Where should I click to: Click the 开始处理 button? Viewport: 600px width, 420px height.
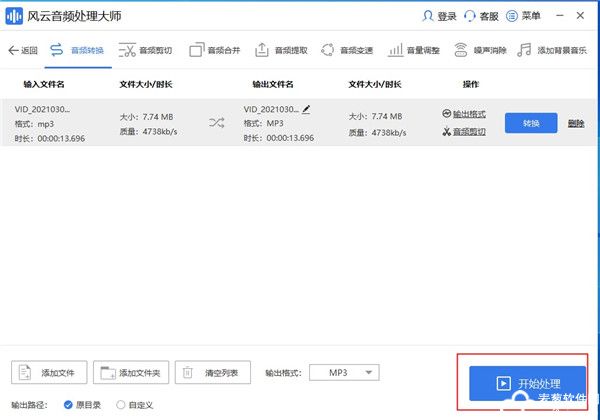527,383
